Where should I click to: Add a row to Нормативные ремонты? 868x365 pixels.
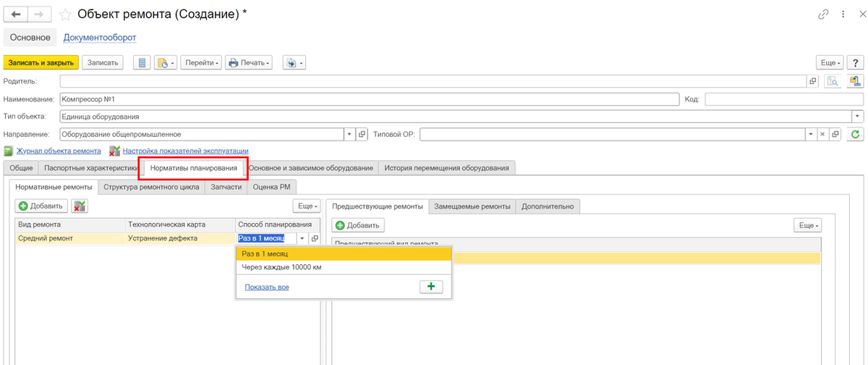pos(42,206)
